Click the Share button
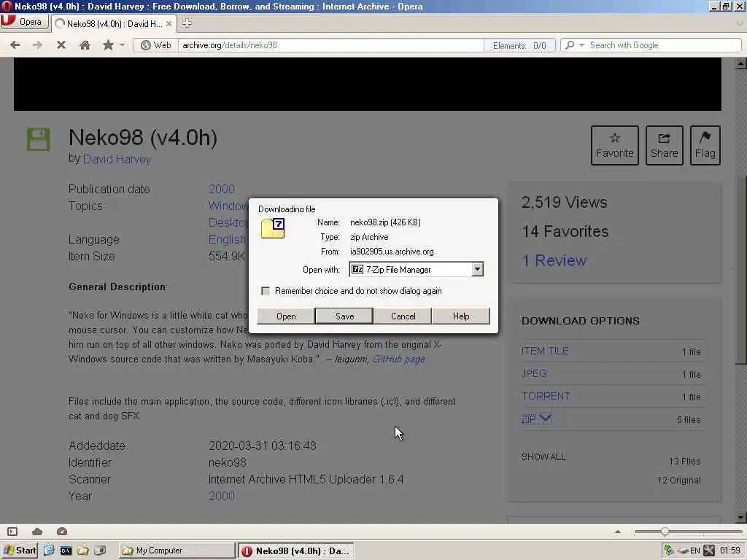The height and width of the screenshot is (560, 747). 664,145
